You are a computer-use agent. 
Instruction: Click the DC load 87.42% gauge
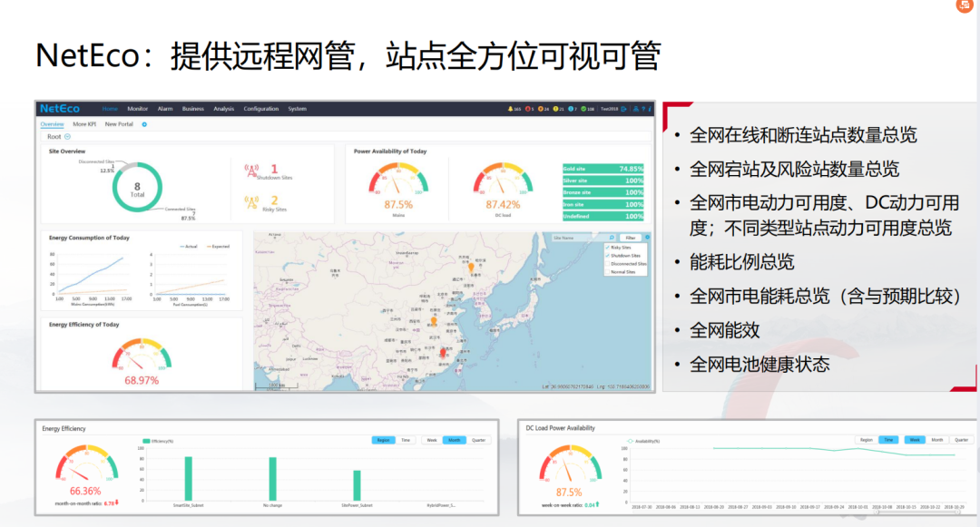coord(503,185)
